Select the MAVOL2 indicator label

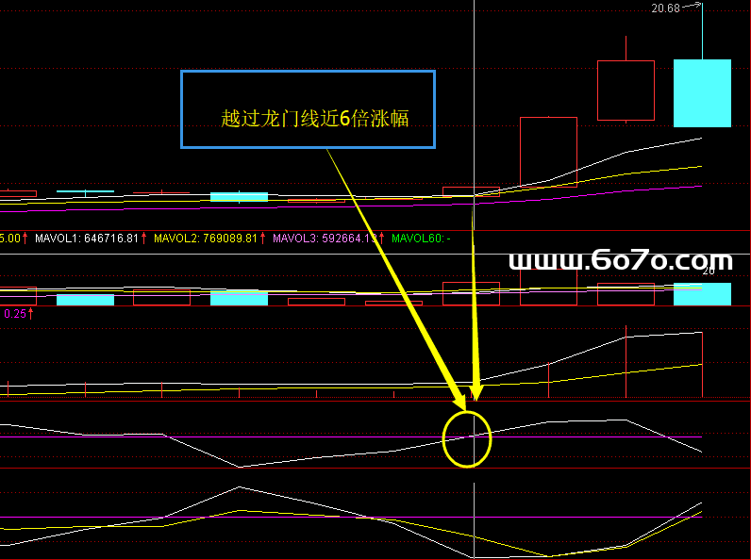pyautogui.click(x=176, y=239)
